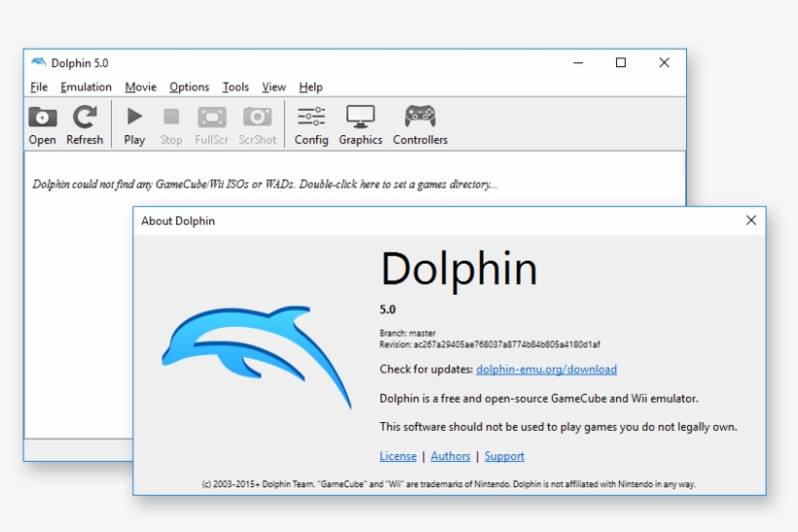Click the 'About Dolphin' dialog title

178,221
